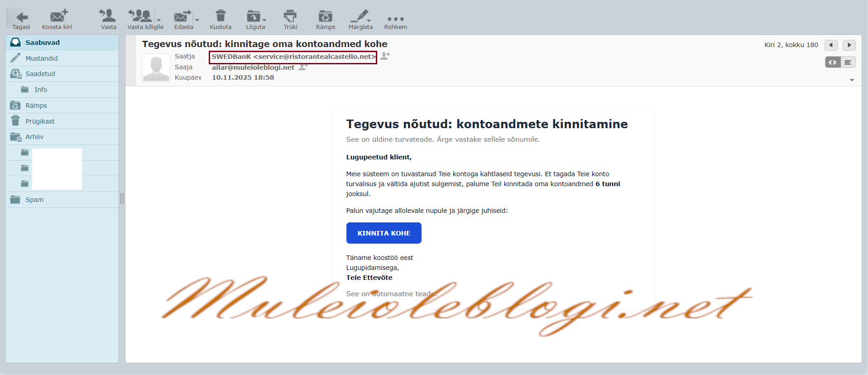The image size is (868, 375).
Task: Expand message headers with the down arrow
Action: (x=852, y=80)
